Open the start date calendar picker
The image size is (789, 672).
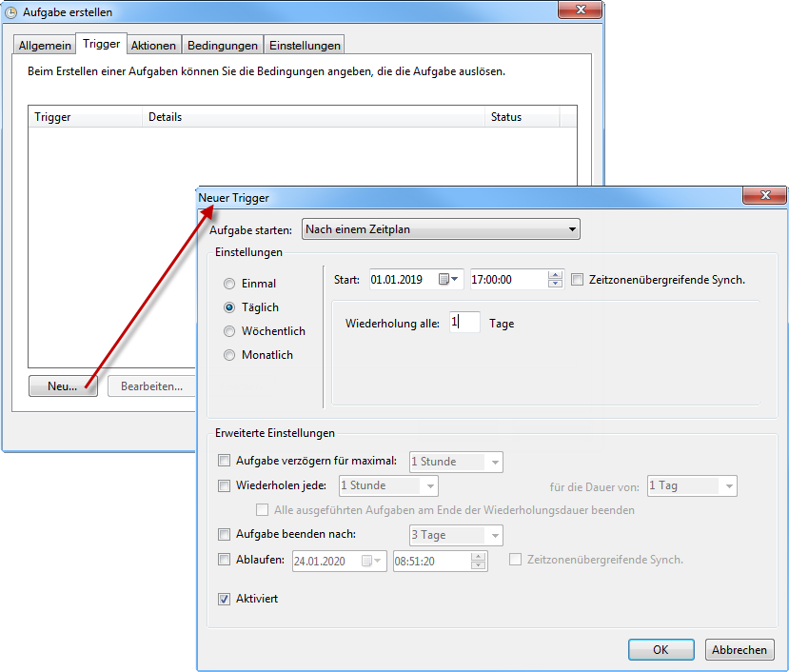[448, 280]
